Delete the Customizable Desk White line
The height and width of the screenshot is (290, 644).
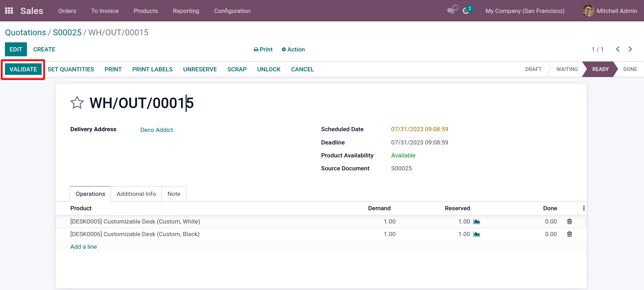click(569, 221)
